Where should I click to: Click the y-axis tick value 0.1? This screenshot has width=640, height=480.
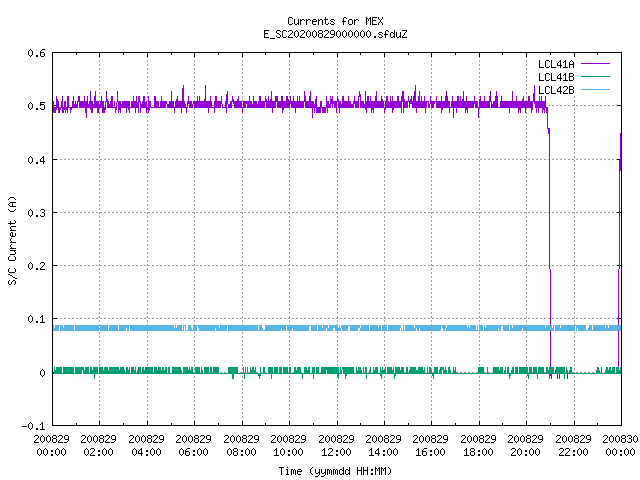pyautogui.click(x=36, y=319)
